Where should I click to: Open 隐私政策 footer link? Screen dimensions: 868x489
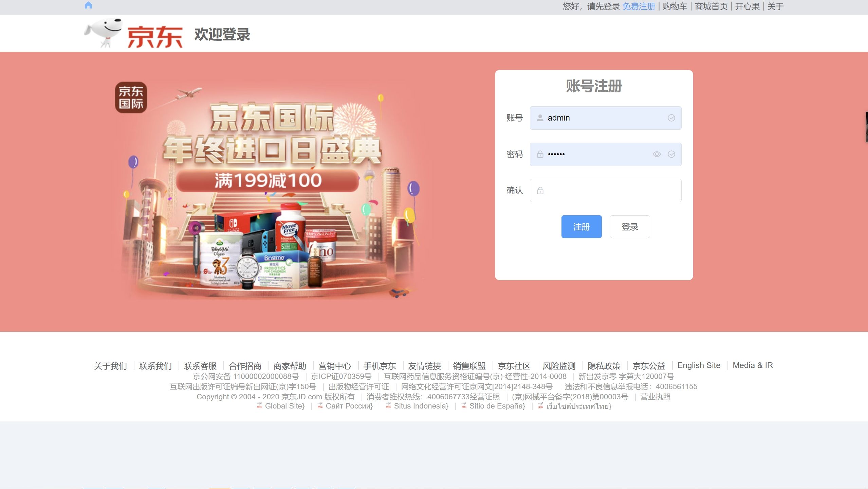(x=604, y=366)
